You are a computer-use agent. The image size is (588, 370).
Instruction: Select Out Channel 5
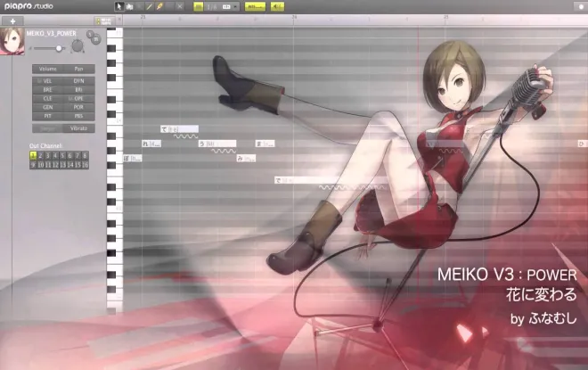tap(62, 156)
